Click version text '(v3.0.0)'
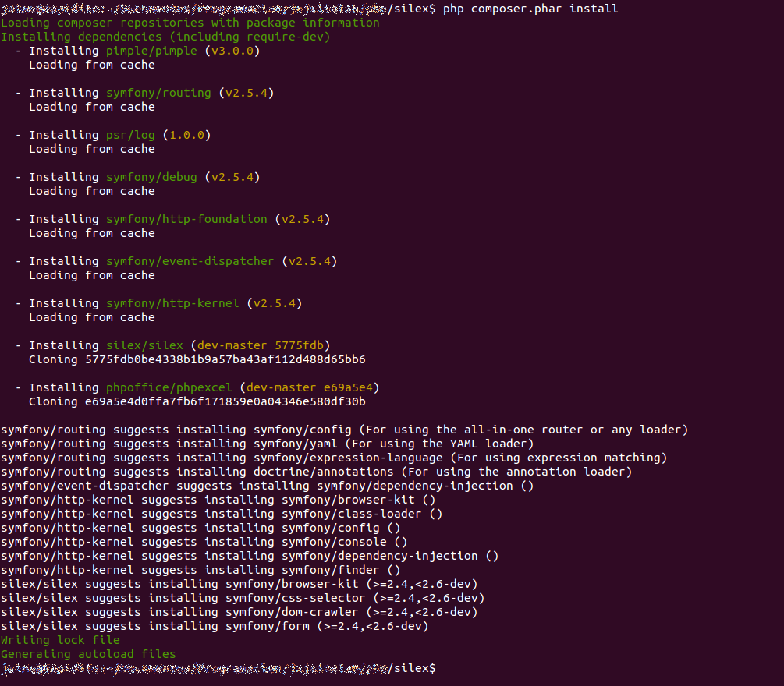Screen dimensions: 784x686 (232, 51)
